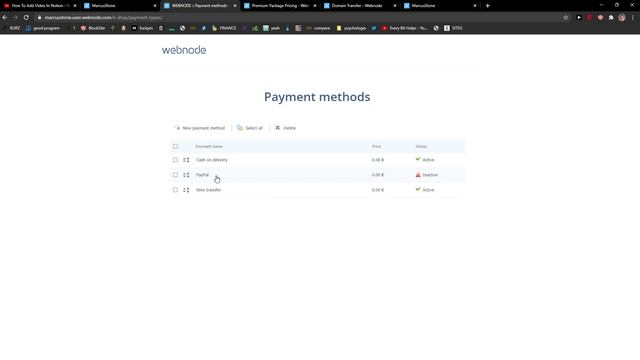
Task: Click the New payment method button
Action: pos(200,128)
